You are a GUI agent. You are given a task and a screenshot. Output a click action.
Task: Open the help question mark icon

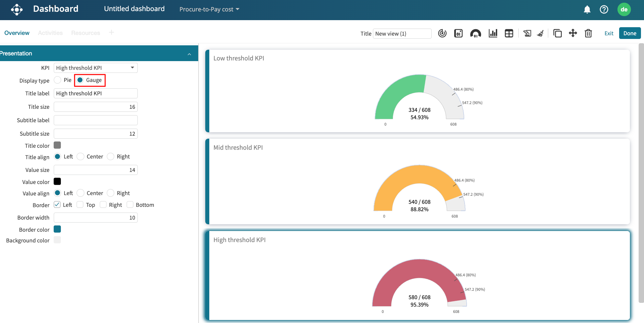tap(604, 9)
